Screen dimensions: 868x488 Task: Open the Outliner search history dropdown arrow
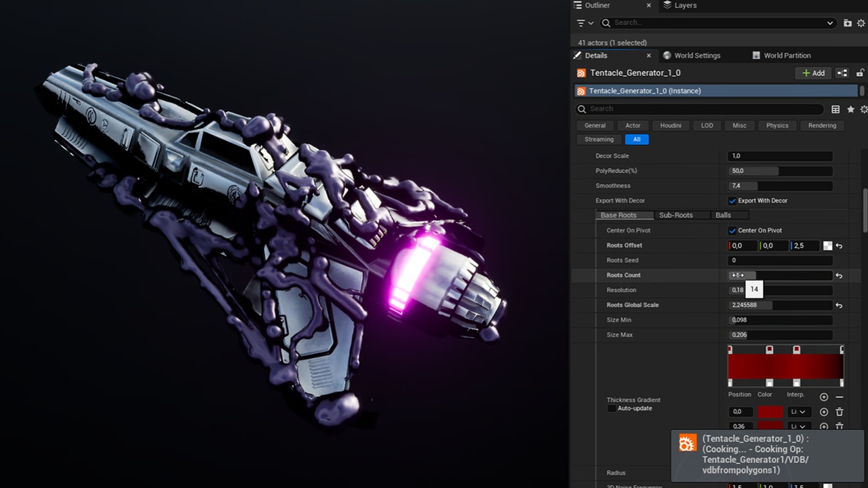point(830,23)
